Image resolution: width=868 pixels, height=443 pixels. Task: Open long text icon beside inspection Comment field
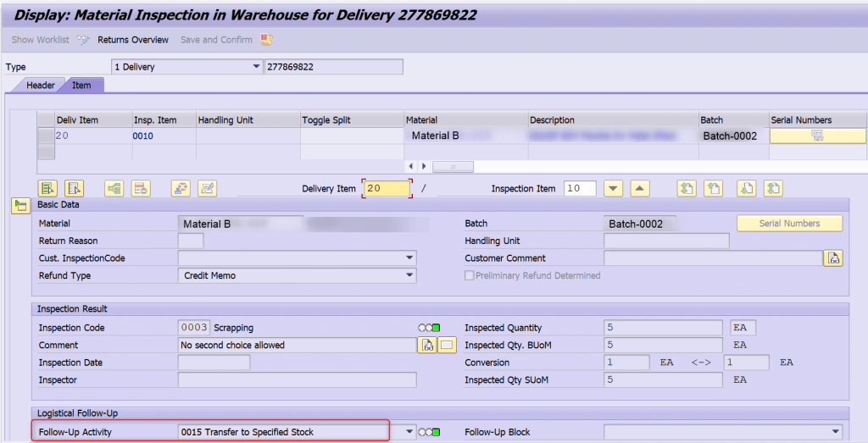point(427,345)
